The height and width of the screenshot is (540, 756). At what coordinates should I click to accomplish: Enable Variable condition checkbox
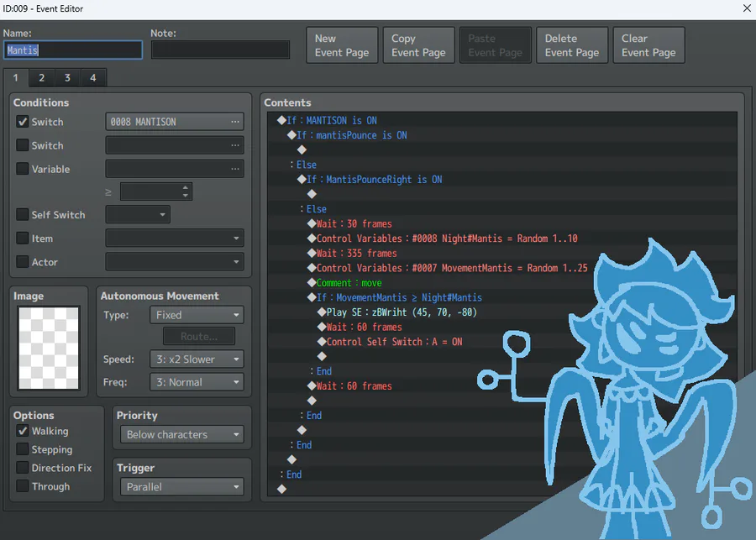pos(22,169)
